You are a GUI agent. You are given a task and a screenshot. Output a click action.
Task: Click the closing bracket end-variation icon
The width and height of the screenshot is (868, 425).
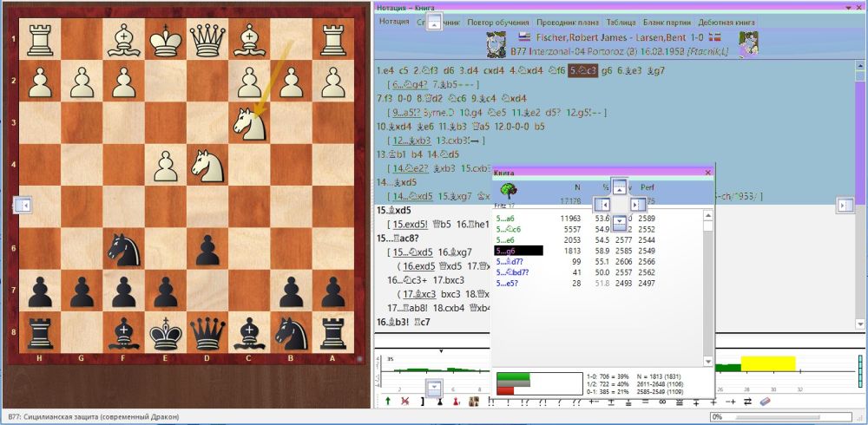[x=423, y=402]
